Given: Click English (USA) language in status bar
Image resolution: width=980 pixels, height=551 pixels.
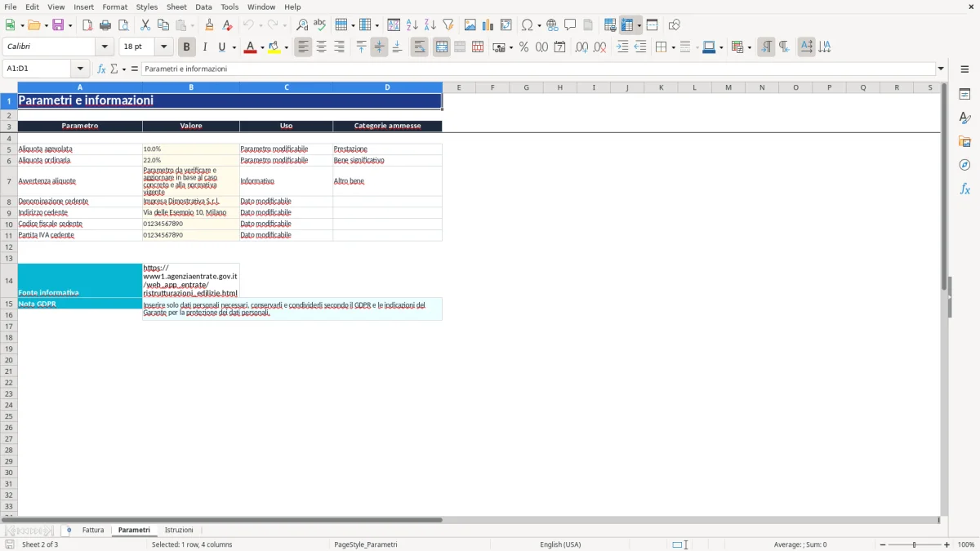Looking at the screenshot, I should point(560,544).
